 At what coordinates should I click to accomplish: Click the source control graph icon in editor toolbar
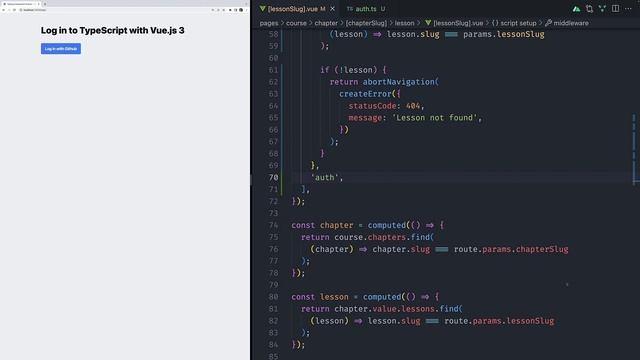coord(602,9)
